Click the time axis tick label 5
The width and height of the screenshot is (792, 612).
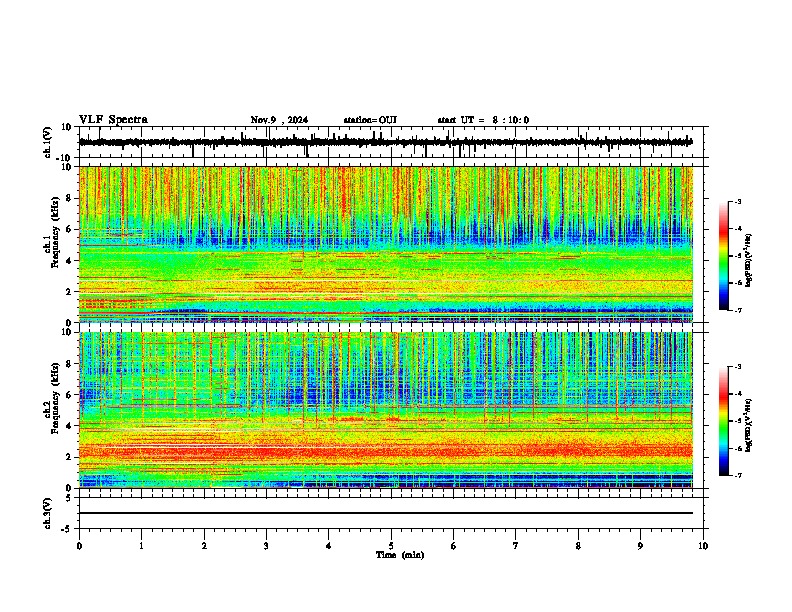click(x=391, y=546)
